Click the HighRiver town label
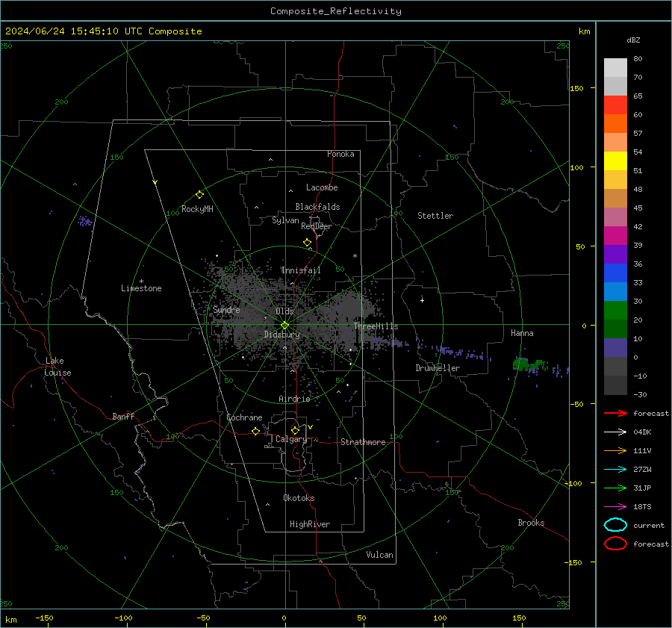 (x=310, y=524)
